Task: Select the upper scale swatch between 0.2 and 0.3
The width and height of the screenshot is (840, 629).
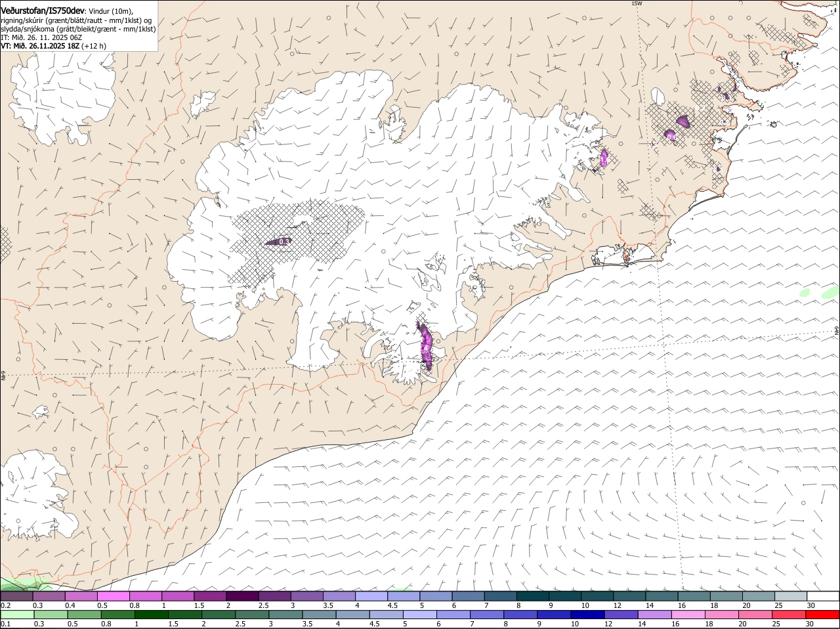Action: (16, 596)
